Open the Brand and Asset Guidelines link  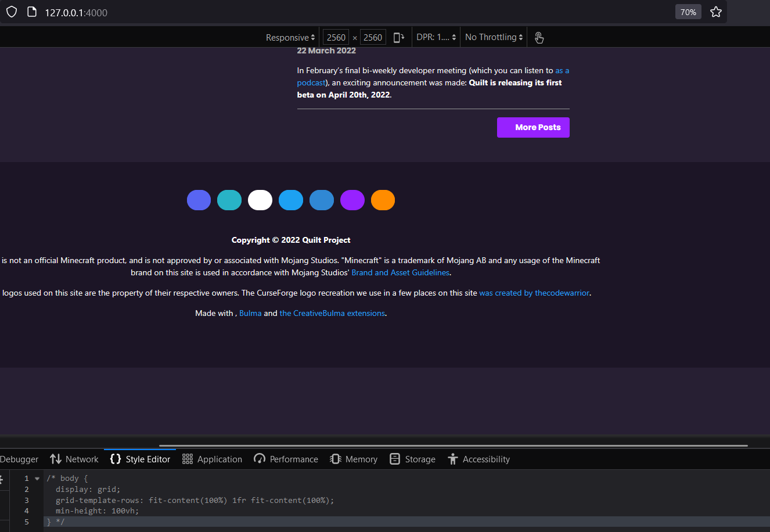(400, 272)
